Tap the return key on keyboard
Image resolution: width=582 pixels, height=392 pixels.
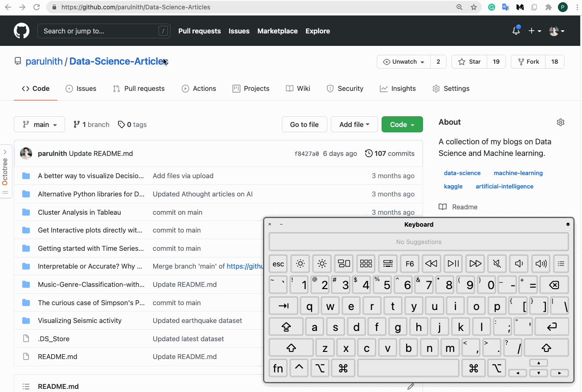(552, 327)
